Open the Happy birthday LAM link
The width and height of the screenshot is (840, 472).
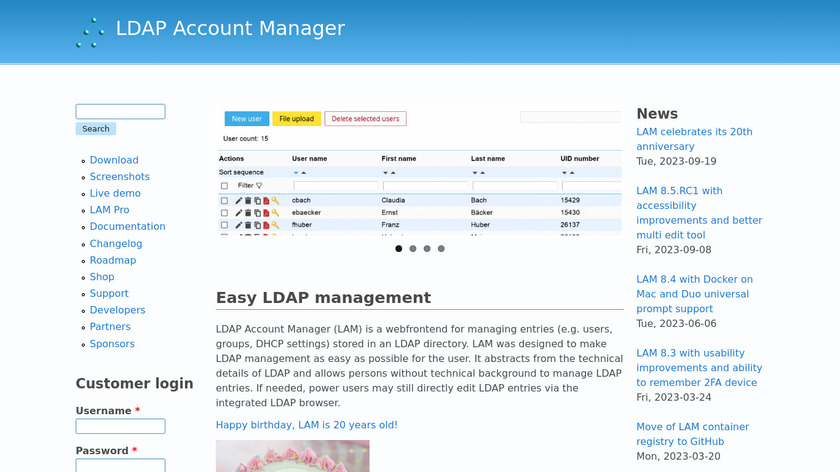point(306,425)
